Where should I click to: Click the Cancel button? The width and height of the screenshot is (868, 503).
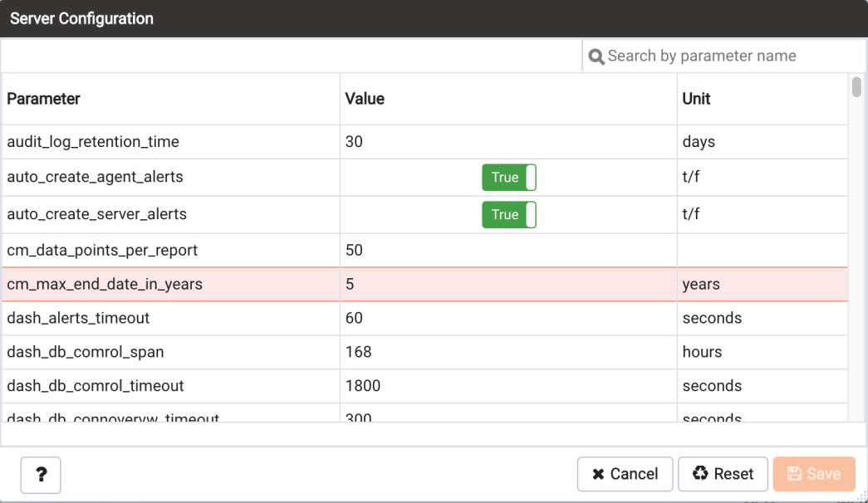(625, 474)
